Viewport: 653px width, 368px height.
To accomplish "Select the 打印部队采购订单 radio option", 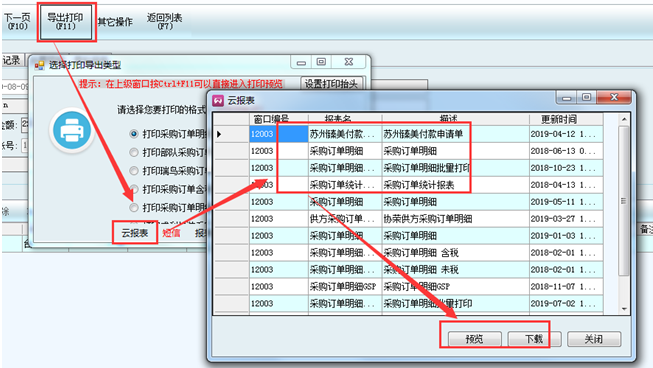I will tap(134, 152).
